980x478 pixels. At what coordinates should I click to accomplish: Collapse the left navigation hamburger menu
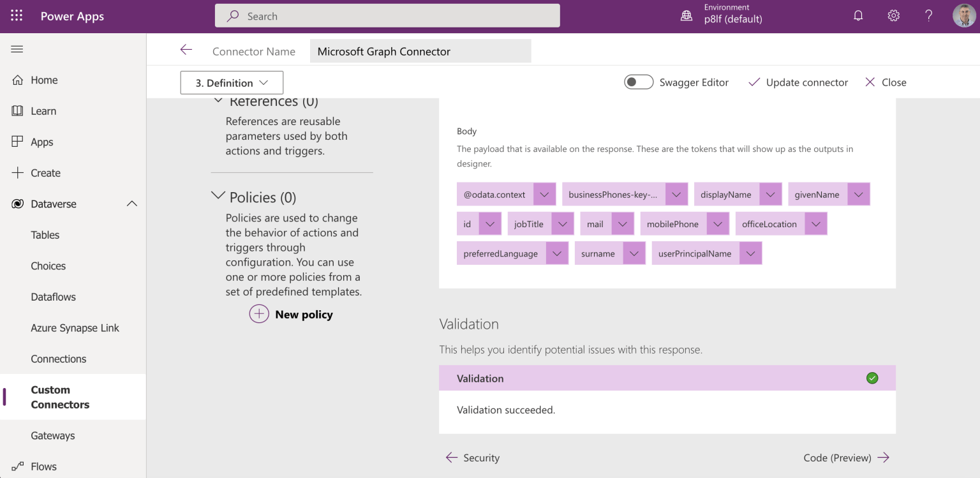pos(17,49)
